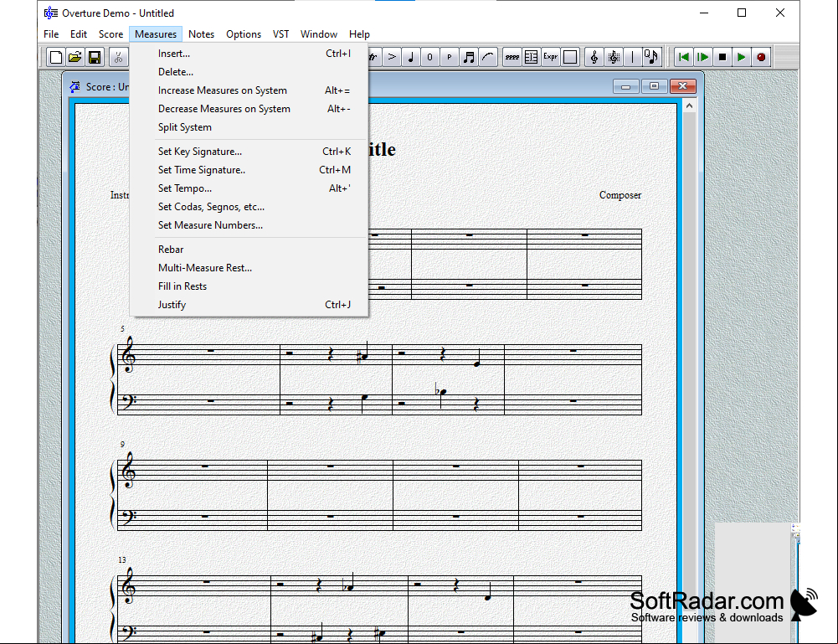Rewind playback to the beginning
Screen dimensions: 838x644
click(x=684, y=57)
